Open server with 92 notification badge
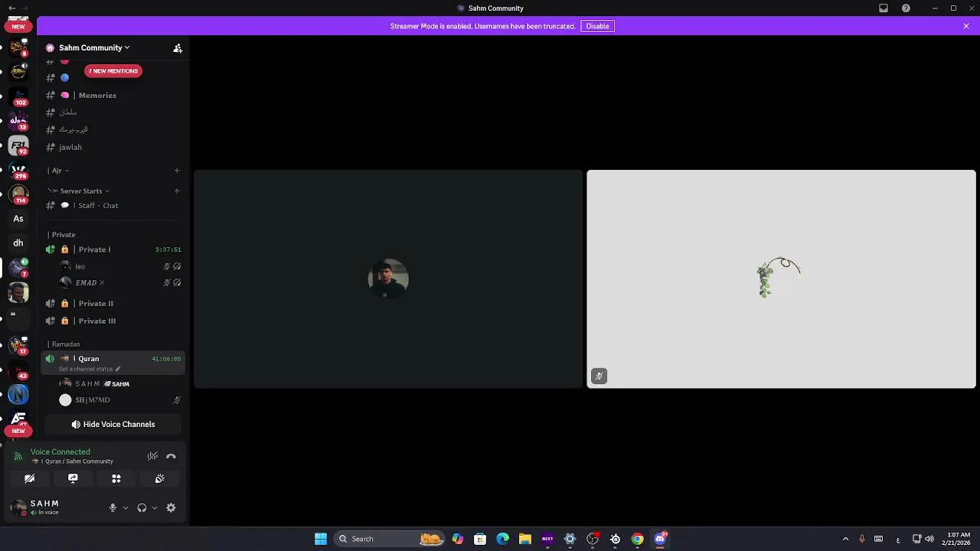Viewport: 980px width, 551px height. pos(18,145)
